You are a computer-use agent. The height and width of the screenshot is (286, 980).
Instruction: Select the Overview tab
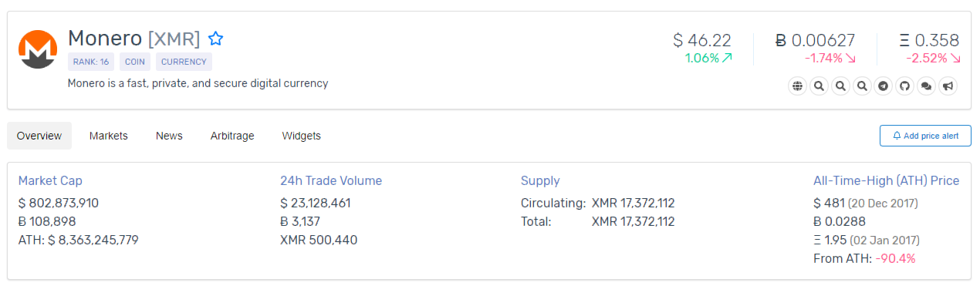tap(39, 136)
